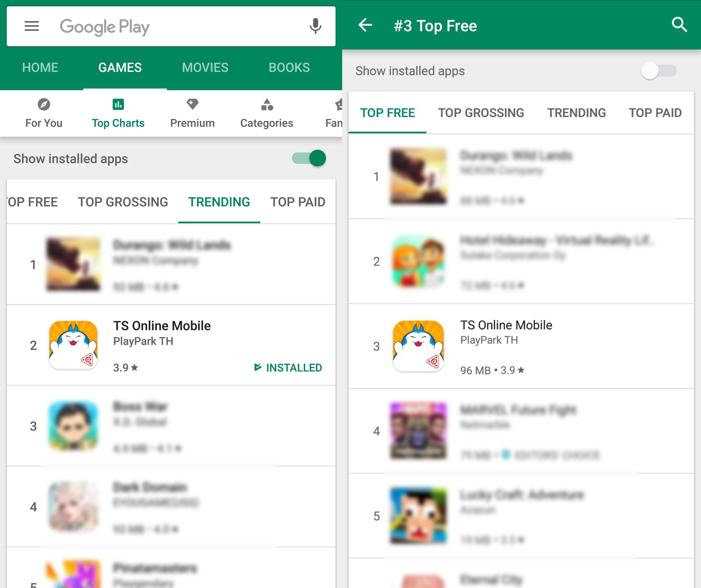Open TOP PAID tab in Top Free pane
Image resolution: width=701 pixels, height=588 pixels.
pyautogui.click(x=655, y=113)
